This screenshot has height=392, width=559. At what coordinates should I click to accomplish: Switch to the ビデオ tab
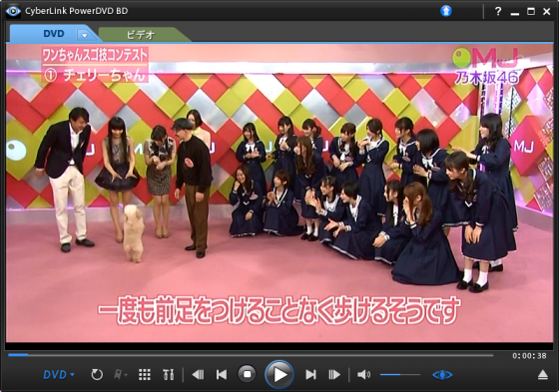point(141,35)
